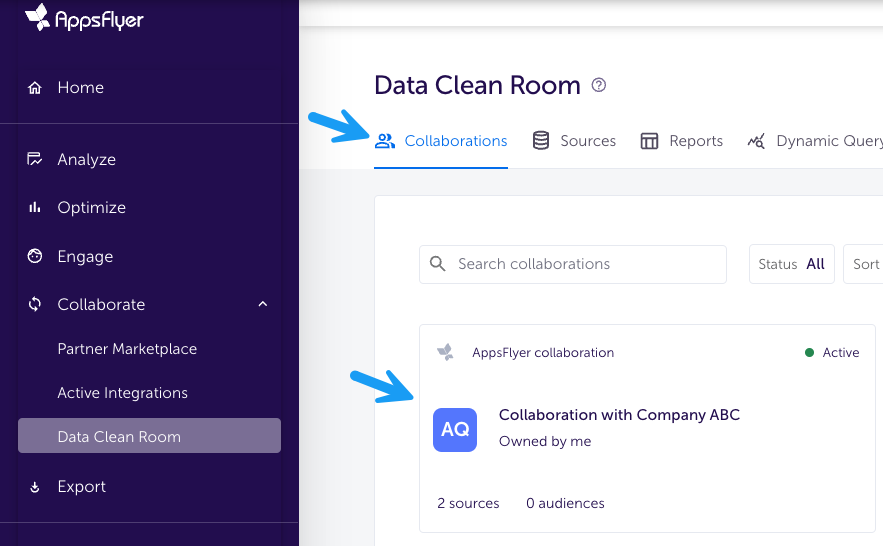
Task: Select the Engage sidebar icon
Action: 35,256
